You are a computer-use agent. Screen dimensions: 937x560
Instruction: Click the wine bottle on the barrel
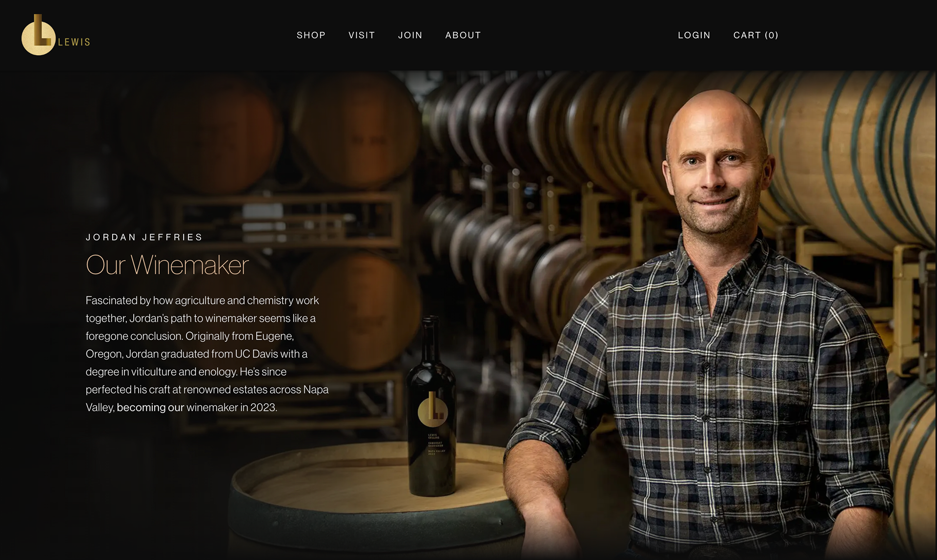(x=431, y=407)
